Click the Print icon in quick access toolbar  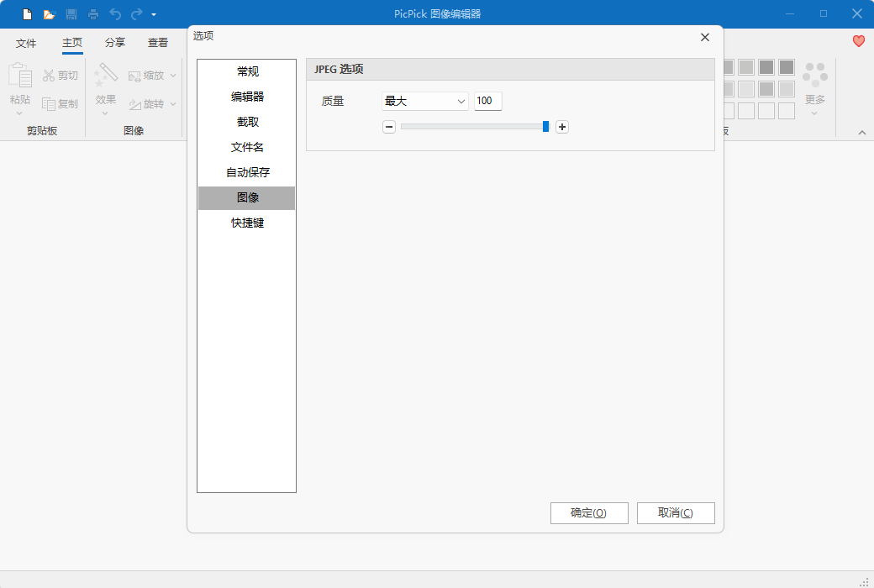(93, 14)
